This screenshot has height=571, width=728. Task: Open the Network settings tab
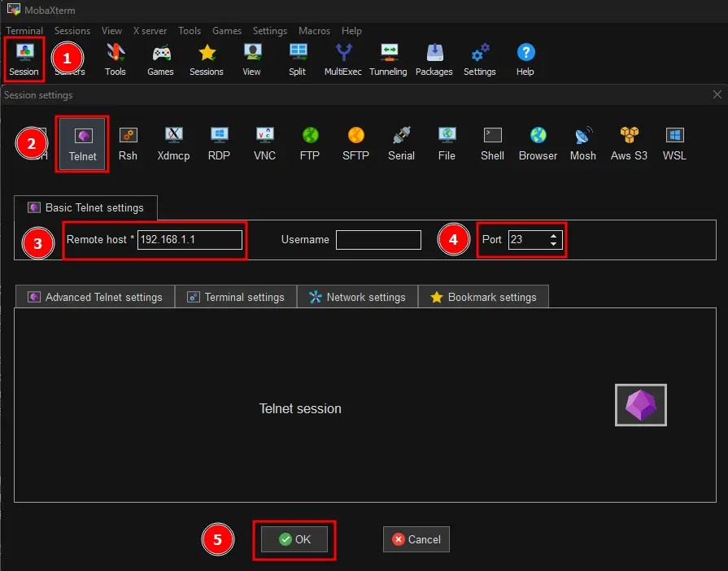358,297
